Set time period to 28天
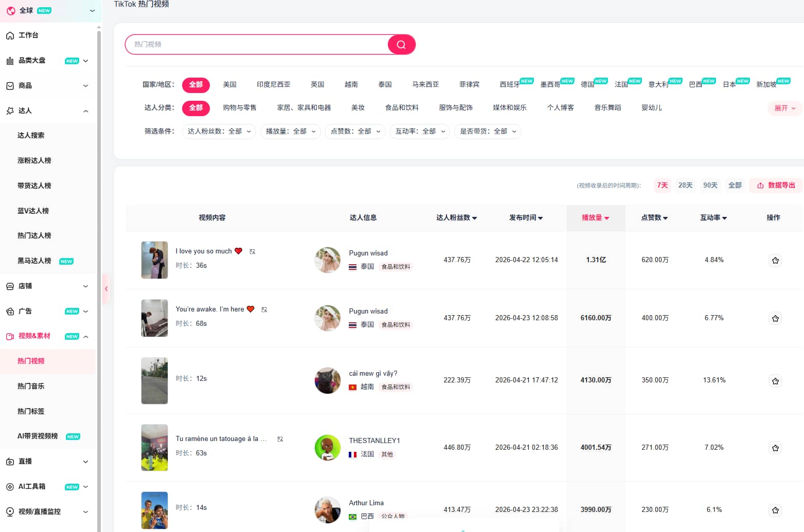 685,185
